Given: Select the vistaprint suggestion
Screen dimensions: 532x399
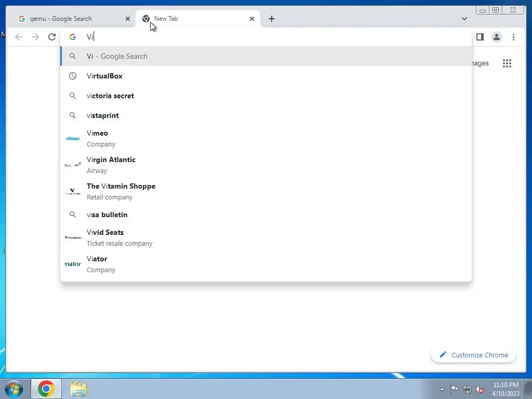Looking at the screenshot, I should (x=266, y=115).
